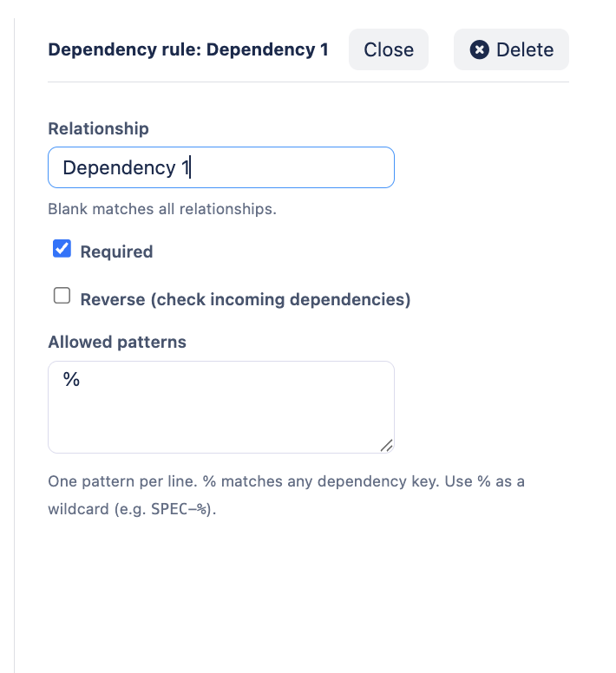Click the Required checkbox label text
The image size is (616, 673).
(116, 252)
